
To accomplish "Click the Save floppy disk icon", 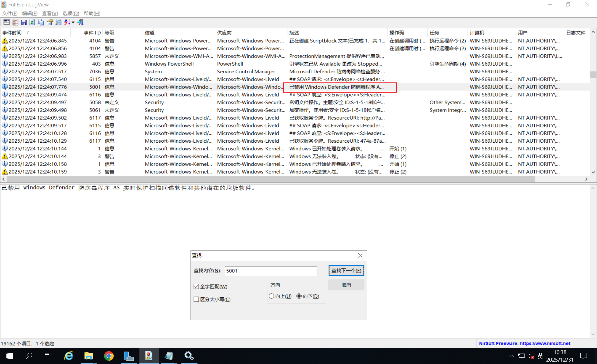I will point(24,22).
